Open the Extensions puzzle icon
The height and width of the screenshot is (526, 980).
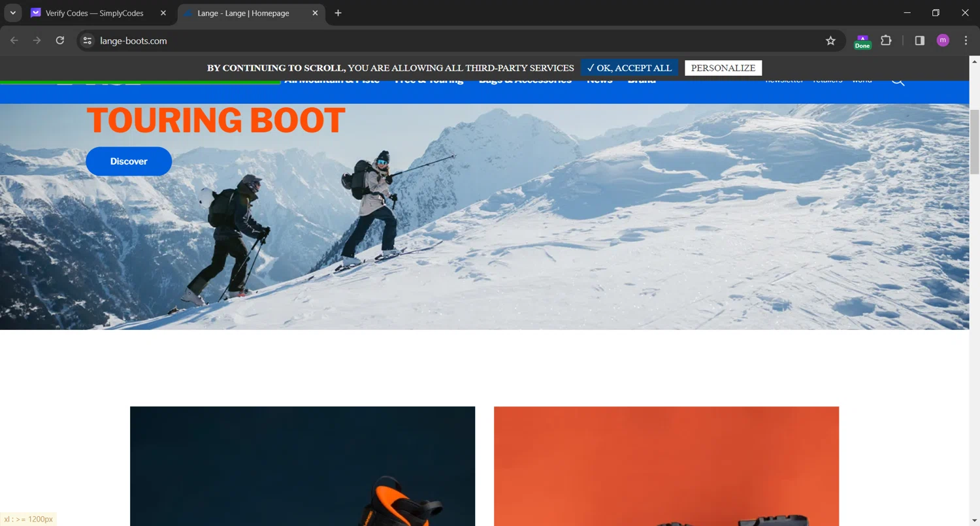tap(886, 41)
